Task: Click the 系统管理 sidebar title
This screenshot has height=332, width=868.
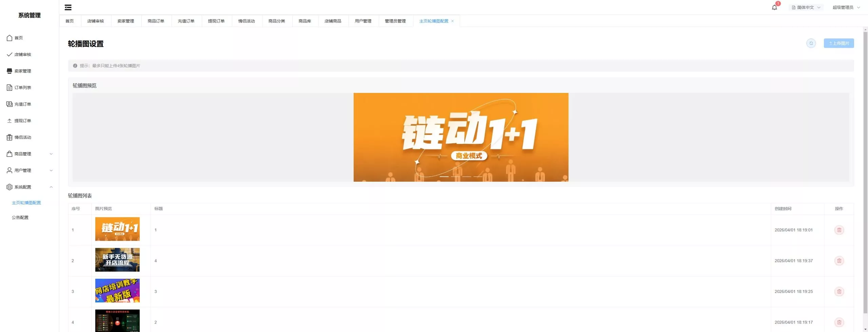Action: pos(29,15)
